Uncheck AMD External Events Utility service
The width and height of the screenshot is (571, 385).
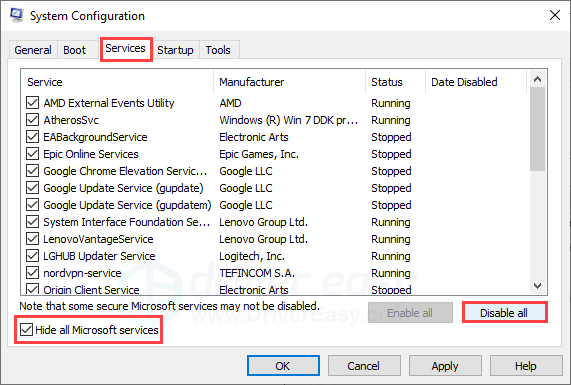[32, 103]
